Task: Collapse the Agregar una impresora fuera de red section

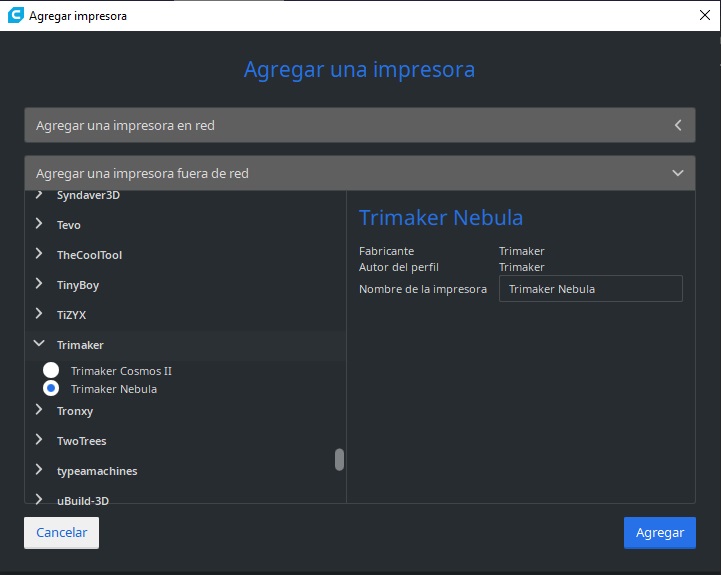Action: [677, 173]
